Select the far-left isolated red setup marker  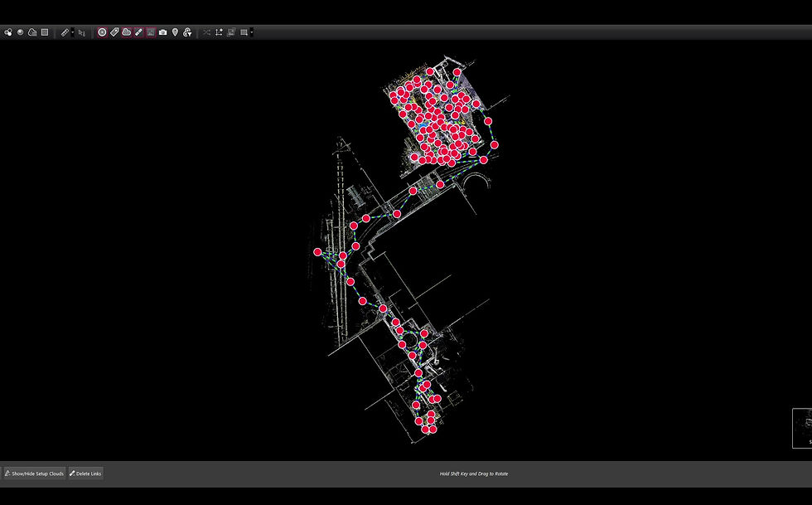click(317, 252)
